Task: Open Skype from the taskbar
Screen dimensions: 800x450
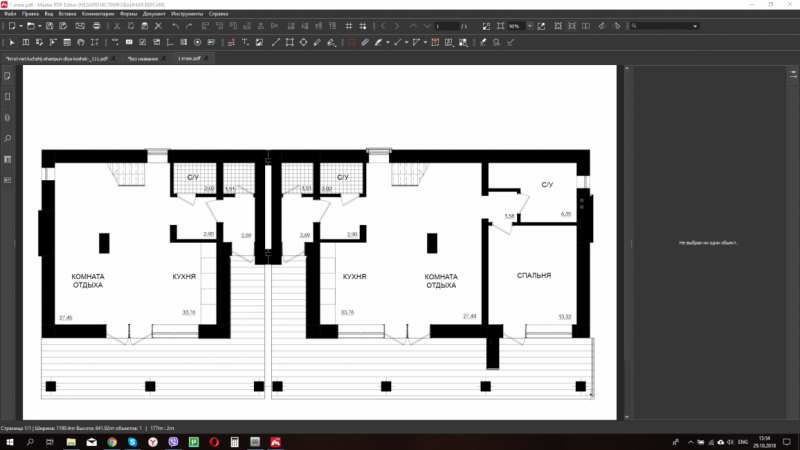Action: 133,442
